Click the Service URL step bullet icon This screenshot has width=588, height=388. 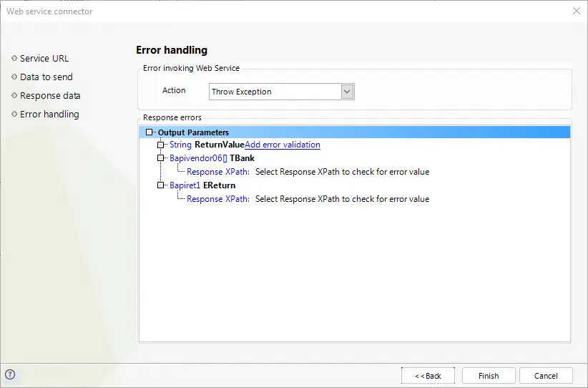(x=14, y=58)
